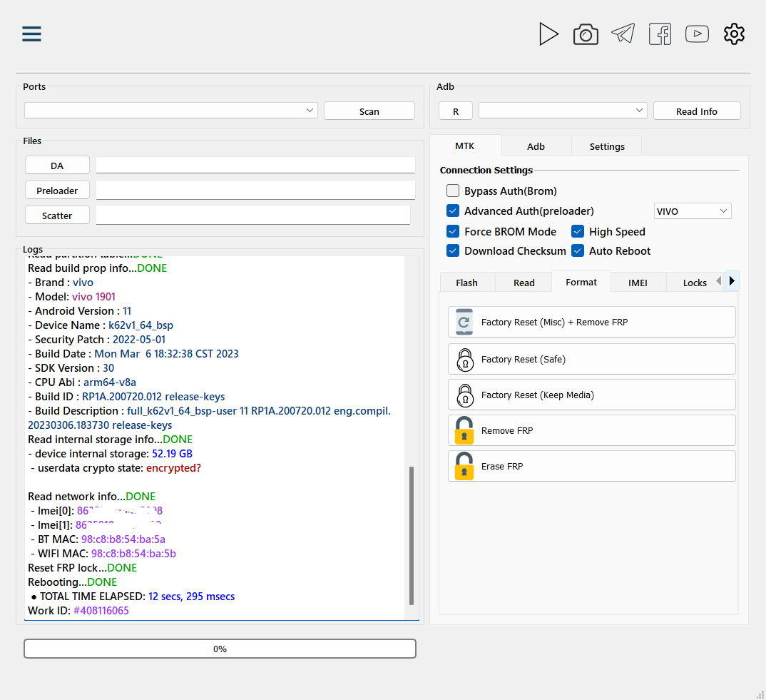Click the Scatter file button

point(57,215)
